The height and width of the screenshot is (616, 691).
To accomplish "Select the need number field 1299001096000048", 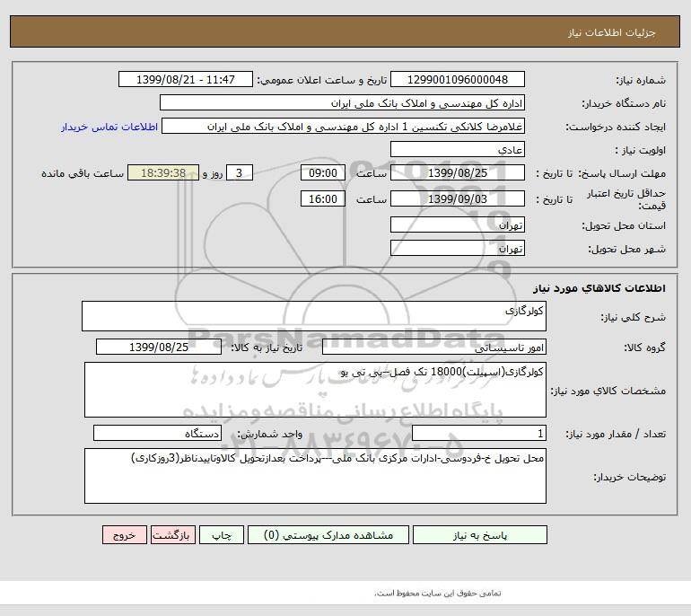I will pos(458,79).
